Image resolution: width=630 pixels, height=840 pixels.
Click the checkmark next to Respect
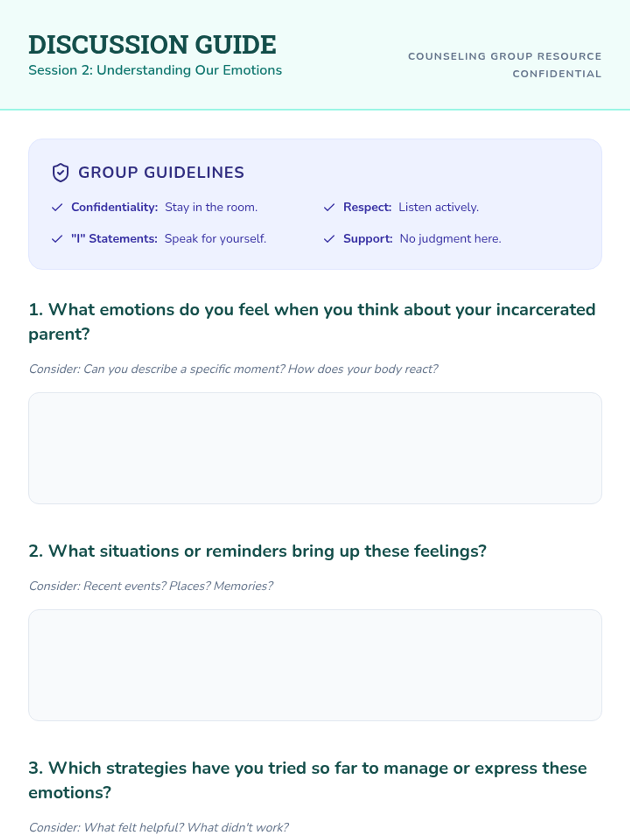click(x=329, y=207)
